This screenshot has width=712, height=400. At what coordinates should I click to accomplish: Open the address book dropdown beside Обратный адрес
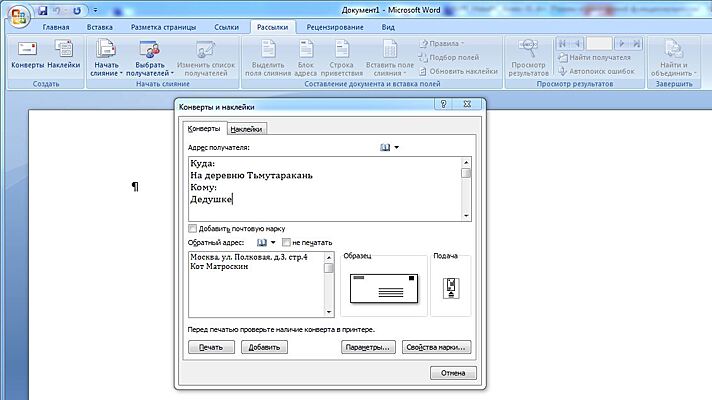click(x=273, y=242)
